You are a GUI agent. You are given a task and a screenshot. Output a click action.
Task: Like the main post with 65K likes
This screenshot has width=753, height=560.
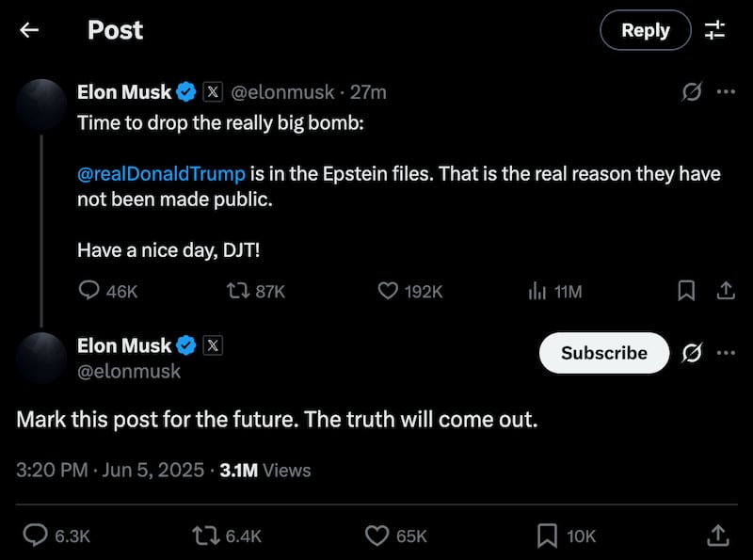point(376,536)
